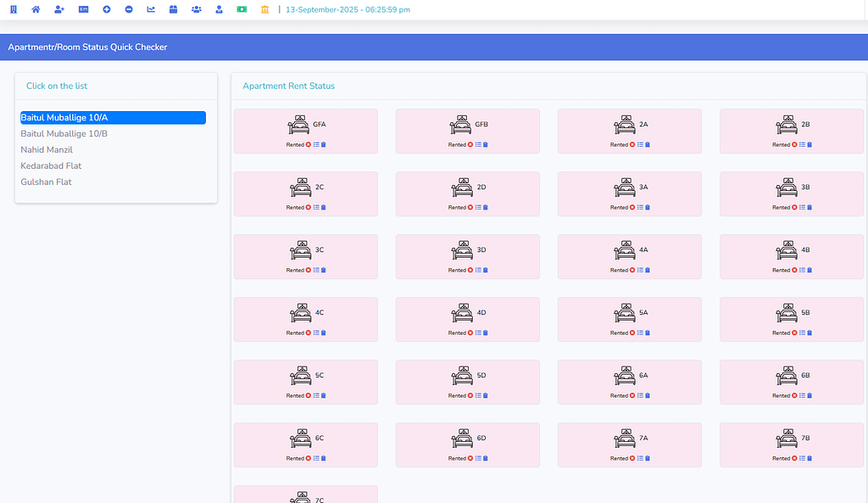The height and width of the screenshot is (503, 868).
Task: Open the line chart icon in toolbar
Action: click(x=151, y=9)
